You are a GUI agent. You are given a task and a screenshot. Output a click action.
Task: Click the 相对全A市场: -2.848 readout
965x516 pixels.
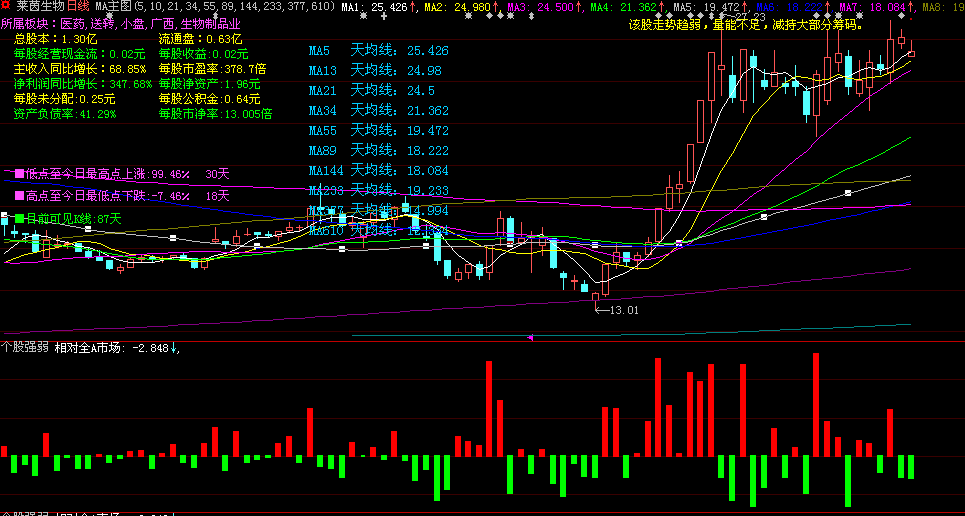(117, 348)
